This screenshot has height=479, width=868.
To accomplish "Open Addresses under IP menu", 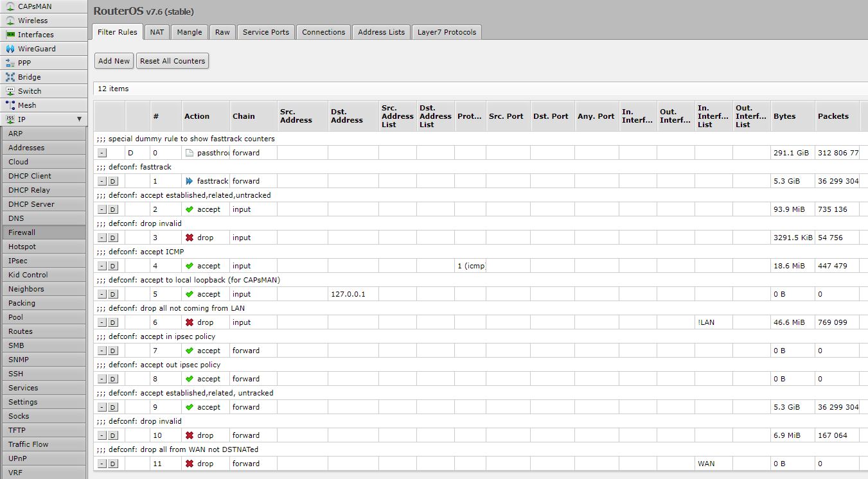I will [43, 148].
